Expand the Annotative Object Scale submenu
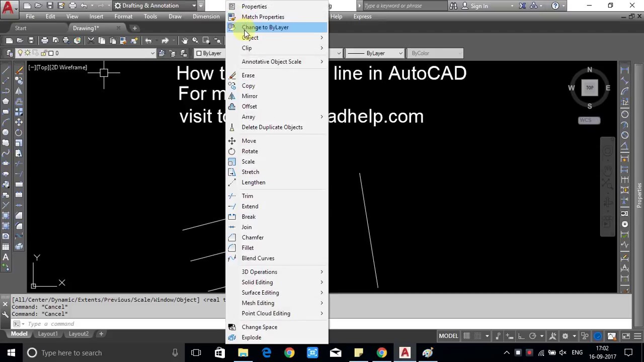The width and height of the screenshot is (644, 362). click(321, 62)
